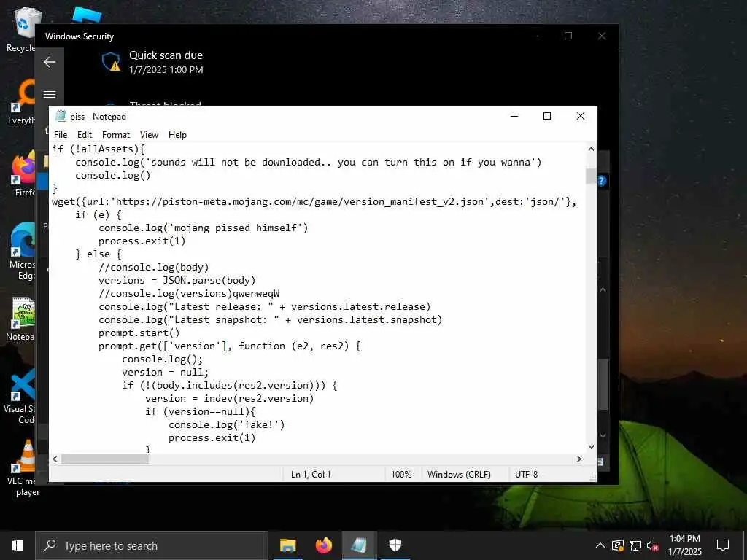Screen dimensions: 747x560
Task: Click the Notepad title bar icon
Action: pos(61,116)
